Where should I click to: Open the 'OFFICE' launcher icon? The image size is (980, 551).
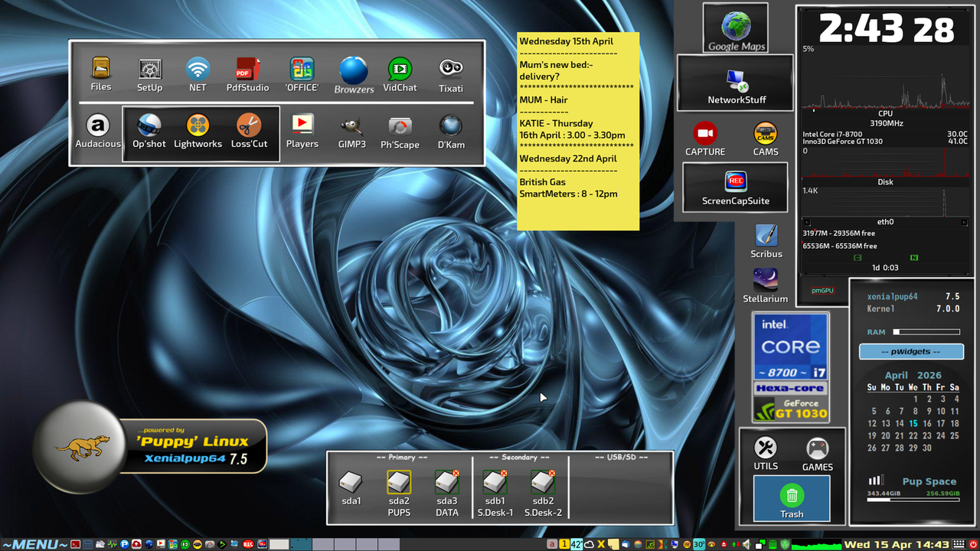302,69
